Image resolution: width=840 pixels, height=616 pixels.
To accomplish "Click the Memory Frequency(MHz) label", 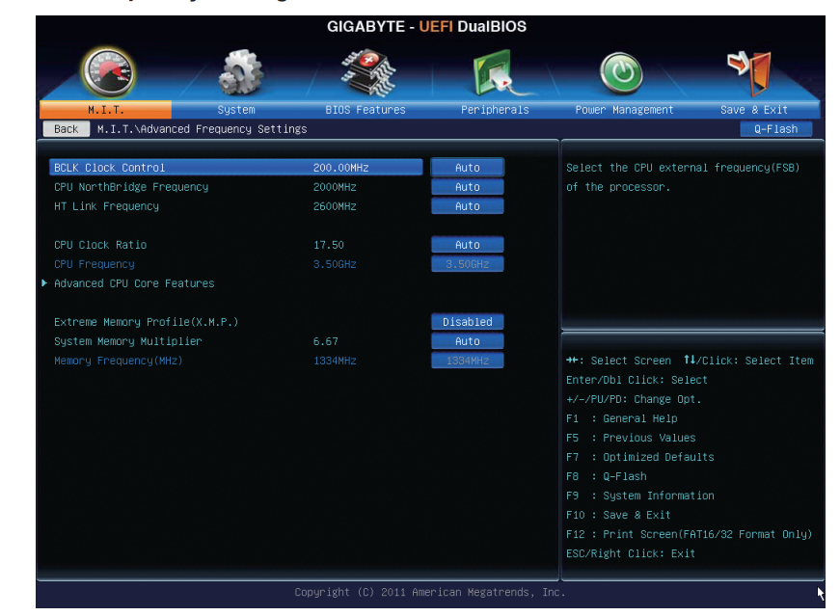I will [119, 361].
